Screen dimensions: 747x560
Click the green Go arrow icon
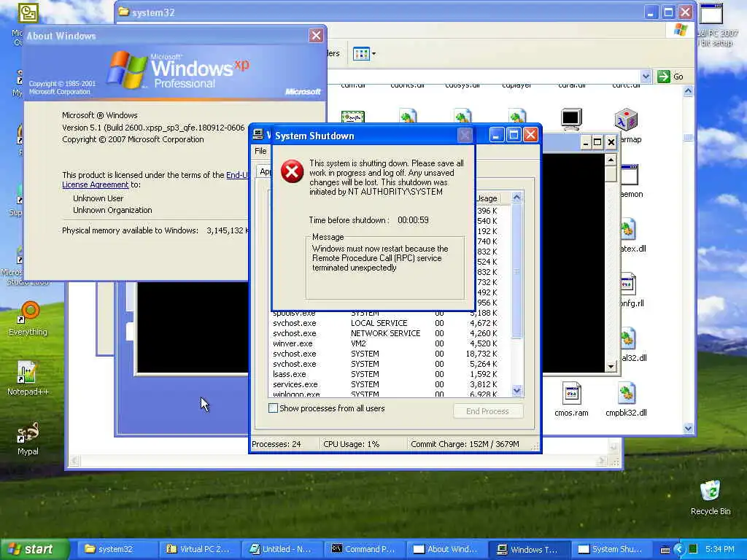[x=663, y=76]
